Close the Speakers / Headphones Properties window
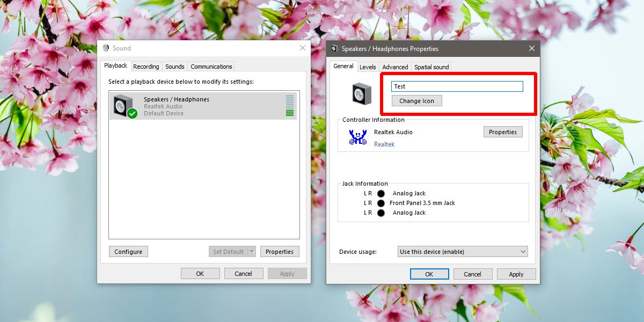The height and width of the screenshot is (322, 644). click(532, 48)
